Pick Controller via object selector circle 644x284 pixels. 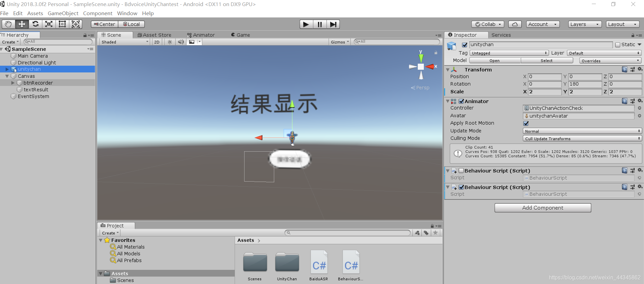click(639, 108)
